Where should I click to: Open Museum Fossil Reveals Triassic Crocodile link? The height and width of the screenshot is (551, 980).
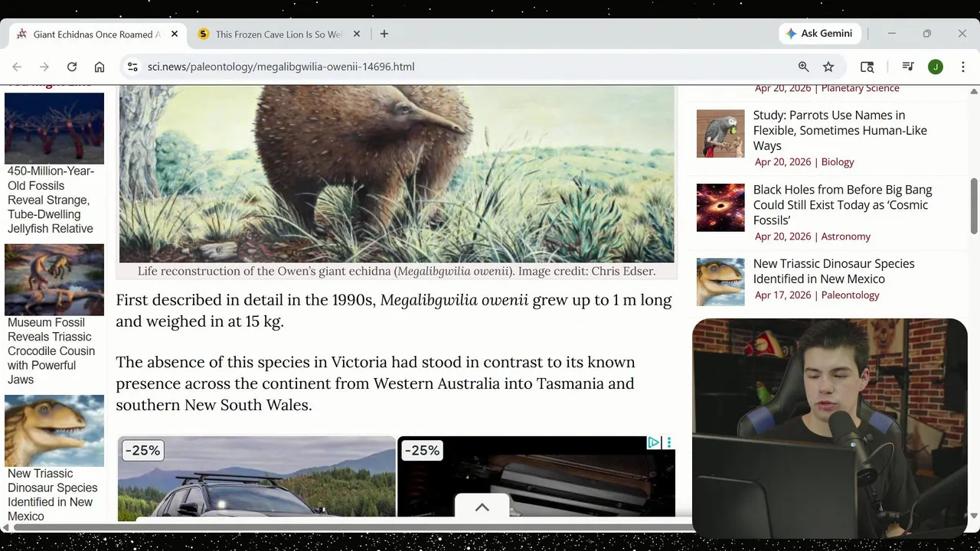click(x=51, y=351)
